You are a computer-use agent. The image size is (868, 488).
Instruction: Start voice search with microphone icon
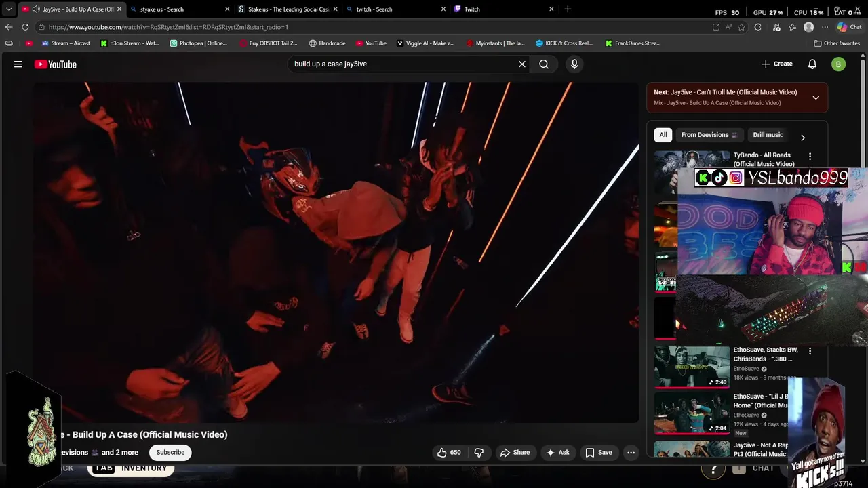[x=574, y=64]
